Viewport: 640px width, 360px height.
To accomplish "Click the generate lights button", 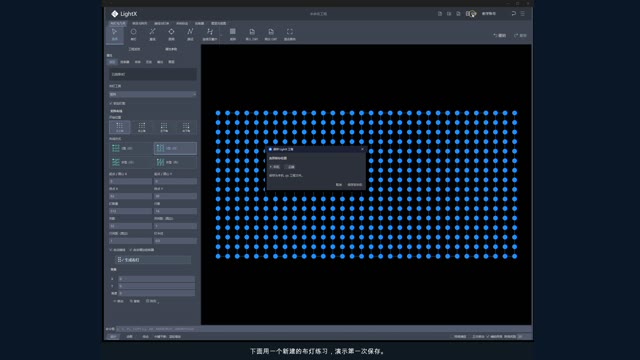I will click(x=153, y=260).
